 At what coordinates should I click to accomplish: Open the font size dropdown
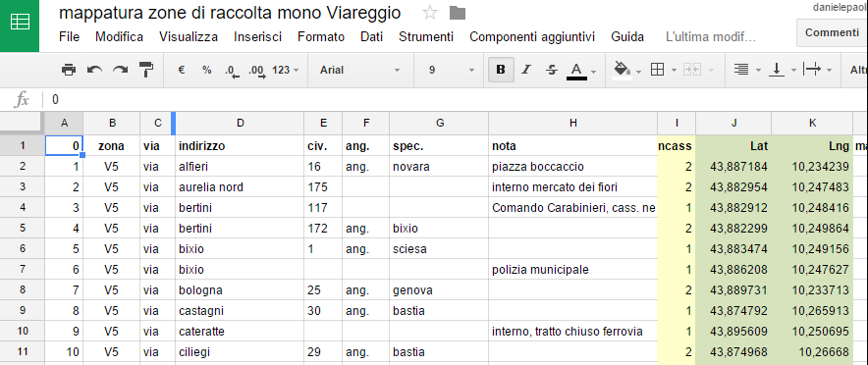coord(451,71)
